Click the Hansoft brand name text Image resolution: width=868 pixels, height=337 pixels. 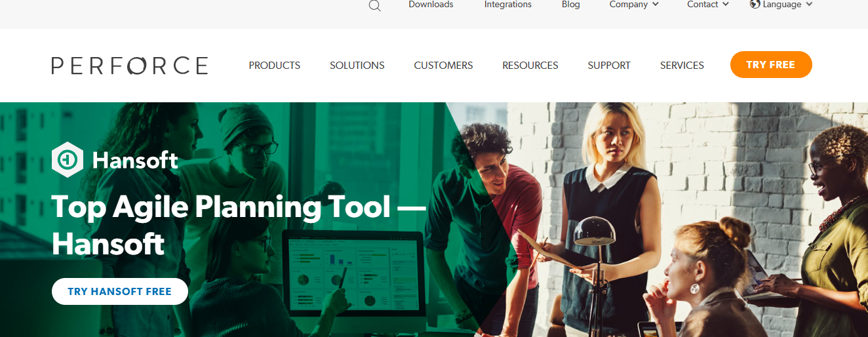(x=135, y=160)
